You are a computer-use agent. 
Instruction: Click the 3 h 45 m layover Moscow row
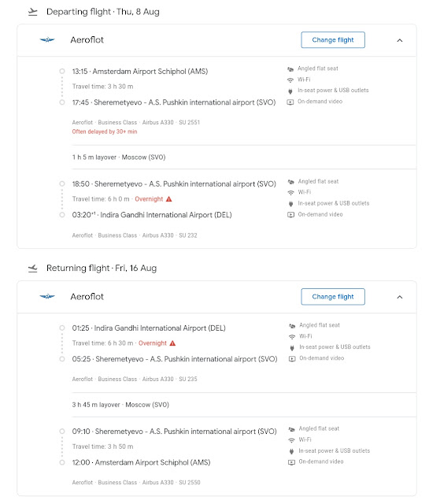pyautogui.click(x=244, y=405)
